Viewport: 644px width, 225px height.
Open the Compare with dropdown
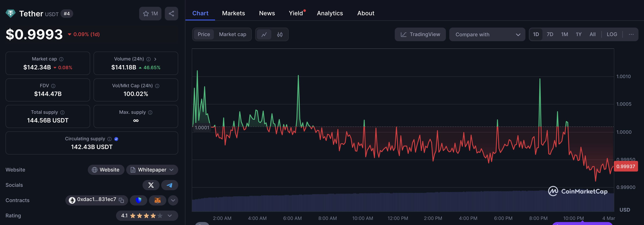[487, 34]
